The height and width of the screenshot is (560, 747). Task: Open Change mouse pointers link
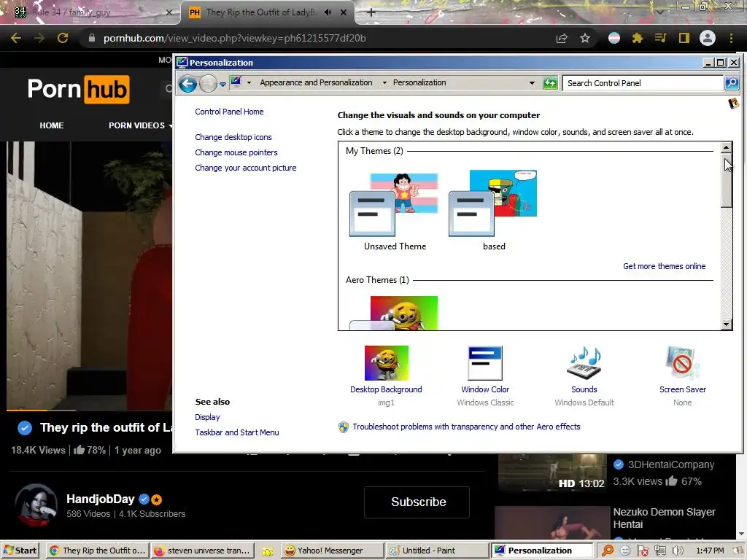(236, 152)
